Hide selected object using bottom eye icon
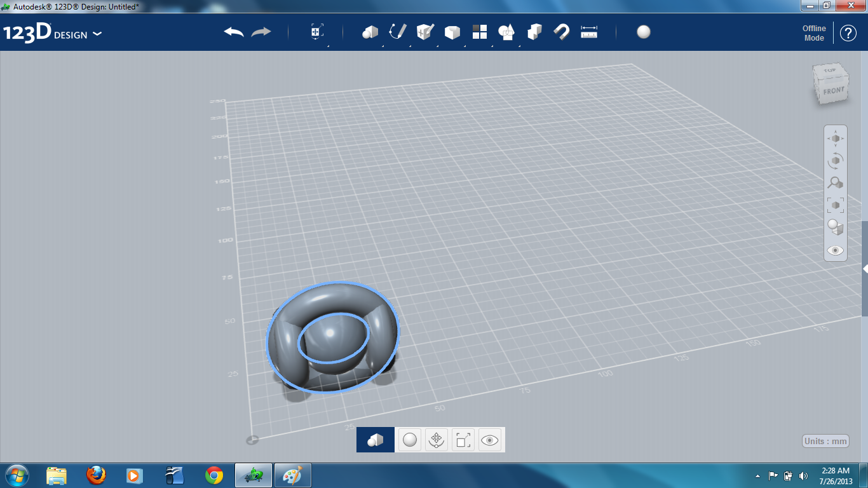 tap(490, 440)
